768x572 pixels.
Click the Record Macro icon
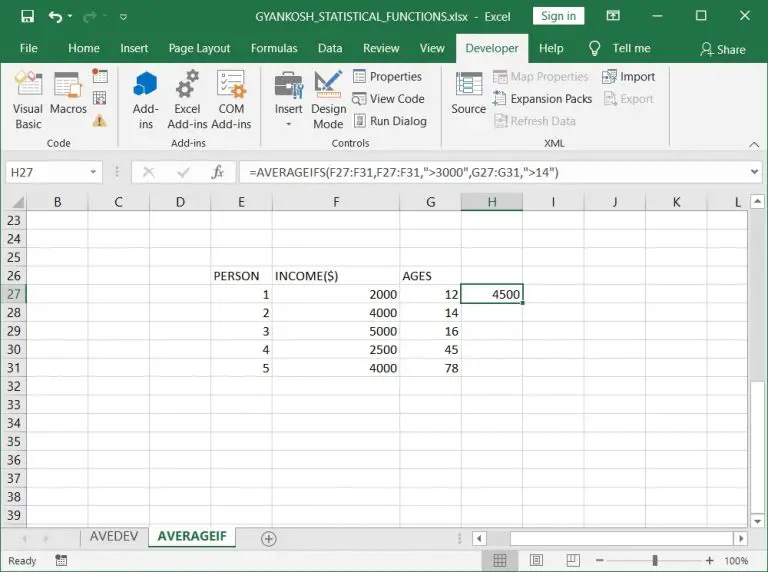(x=100, y=76)
